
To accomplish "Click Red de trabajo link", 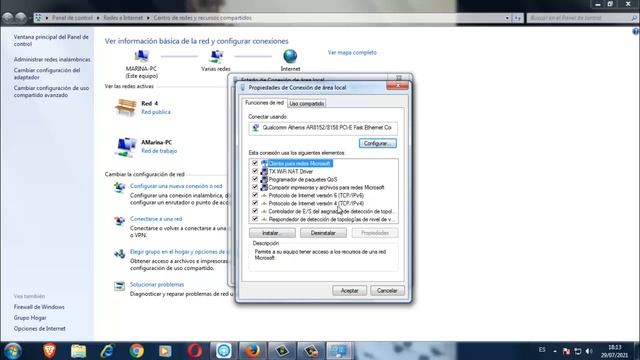I will (x=159, y=151).
